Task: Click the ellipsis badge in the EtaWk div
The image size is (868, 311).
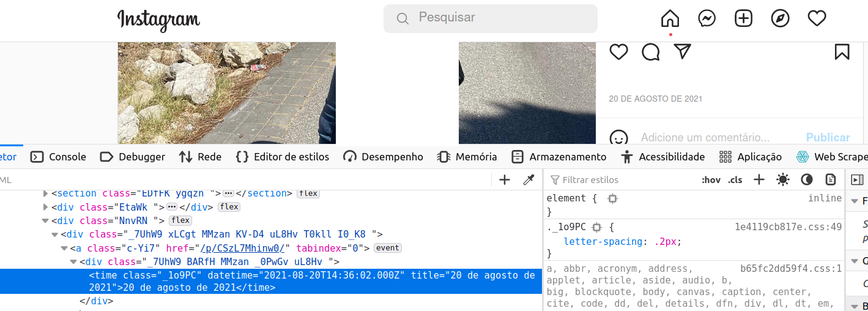Action: point(172,207)
